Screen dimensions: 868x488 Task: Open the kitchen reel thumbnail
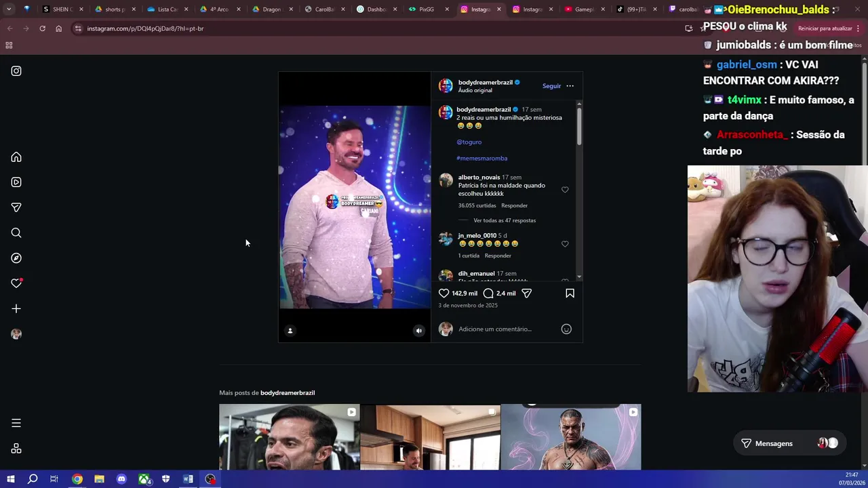[x=430, y=437]
